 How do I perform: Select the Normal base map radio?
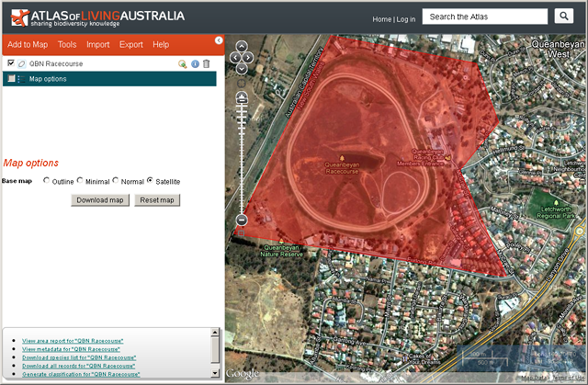pos(115,180)
